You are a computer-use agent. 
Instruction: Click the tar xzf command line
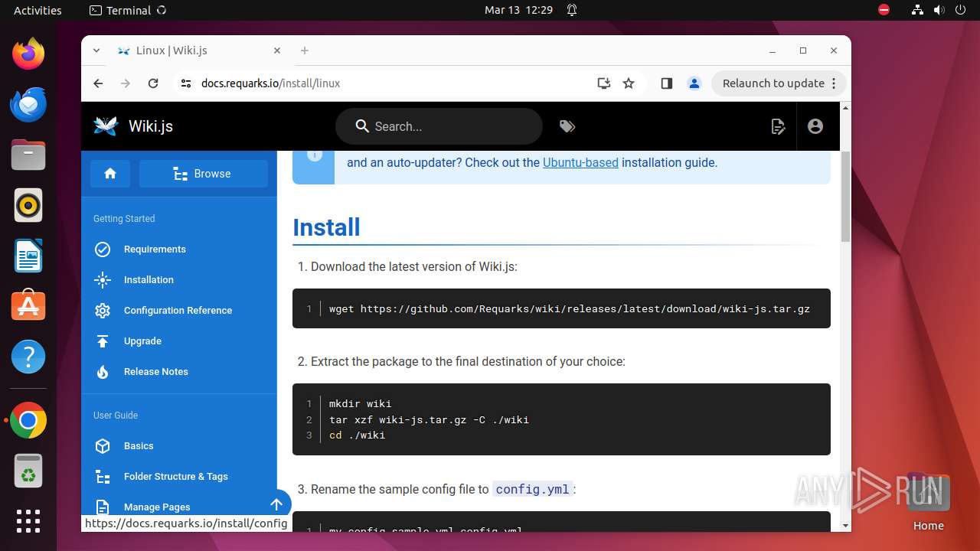coord(429,419)
